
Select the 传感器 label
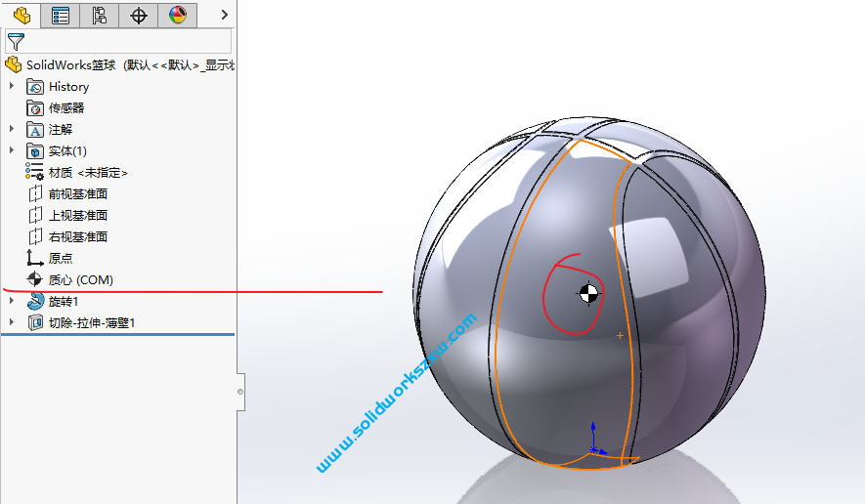coord(66,108)
